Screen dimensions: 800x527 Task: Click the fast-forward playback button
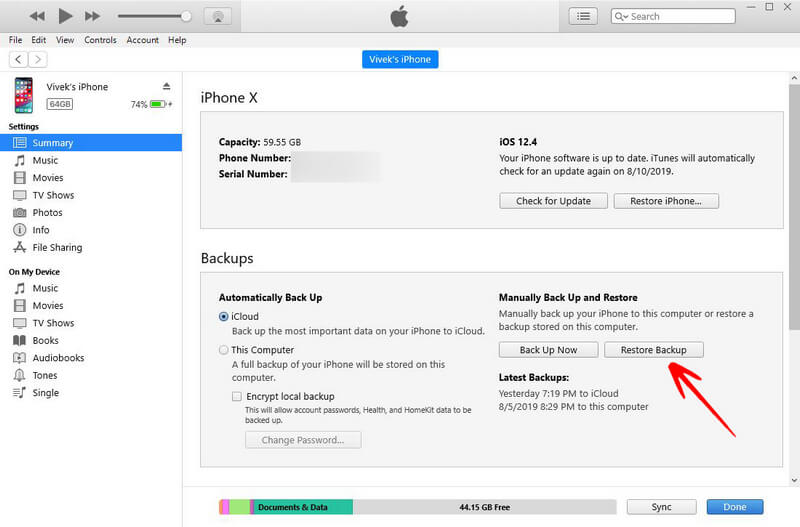[92, 16]
